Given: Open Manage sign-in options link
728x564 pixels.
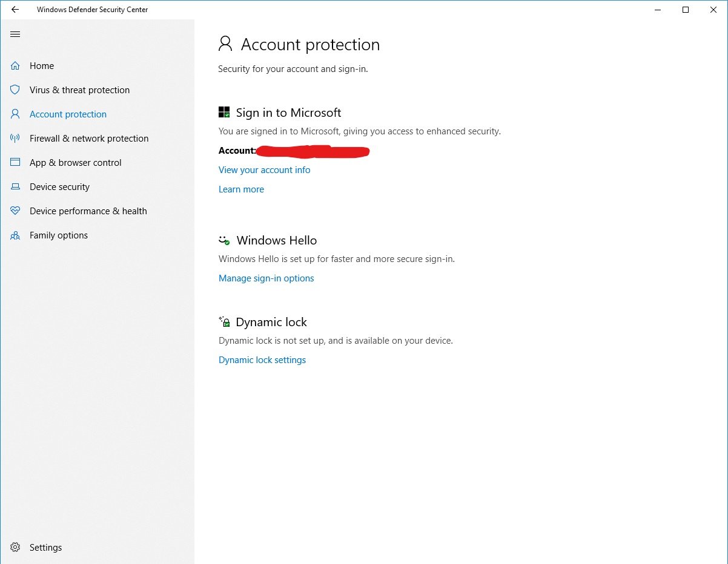Looking at the screenshot, I should pos(266,278).
